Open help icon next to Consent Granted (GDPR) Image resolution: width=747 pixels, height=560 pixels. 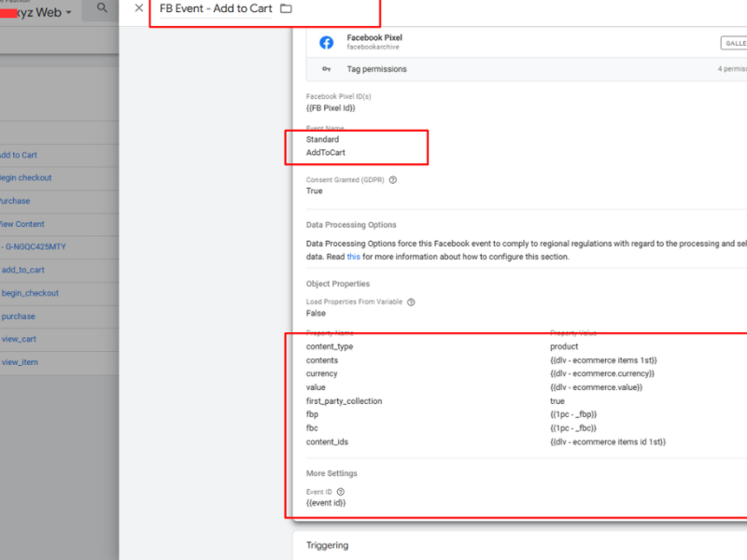tap(393, 180)
